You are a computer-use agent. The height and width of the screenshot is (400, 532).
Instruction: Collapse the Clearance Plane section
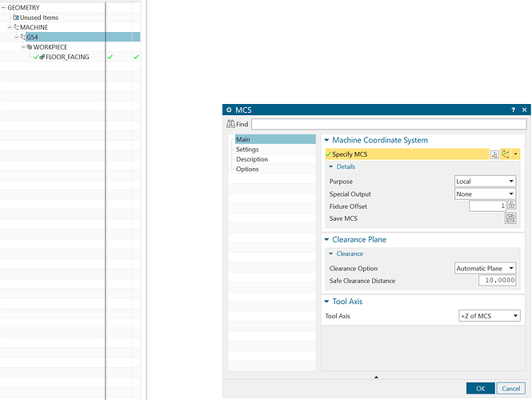(x=326, y=239)
